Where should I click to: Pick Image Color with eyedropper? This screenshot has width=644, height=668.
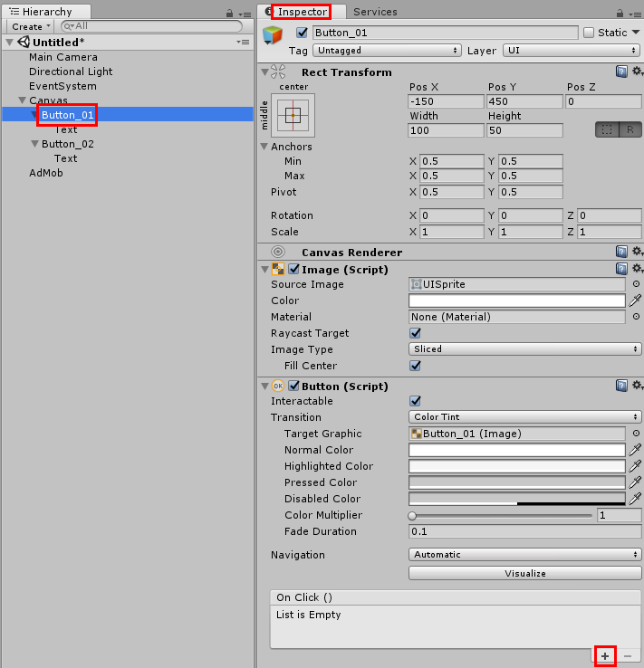pos(635,301)
